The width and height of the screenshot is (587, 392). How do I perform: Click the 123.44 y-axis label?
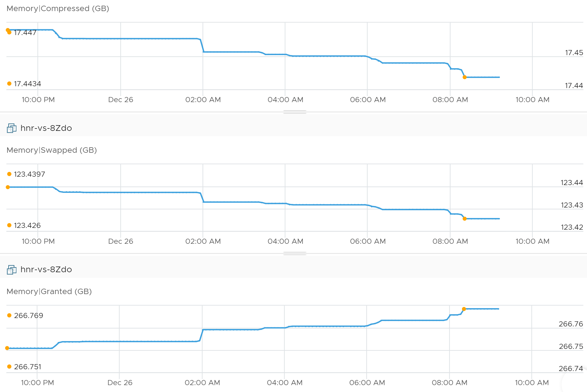pos(572,183)
